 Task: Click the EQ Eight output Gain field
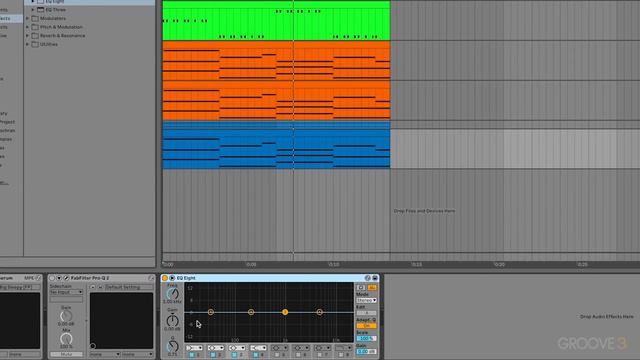[366, 351]
